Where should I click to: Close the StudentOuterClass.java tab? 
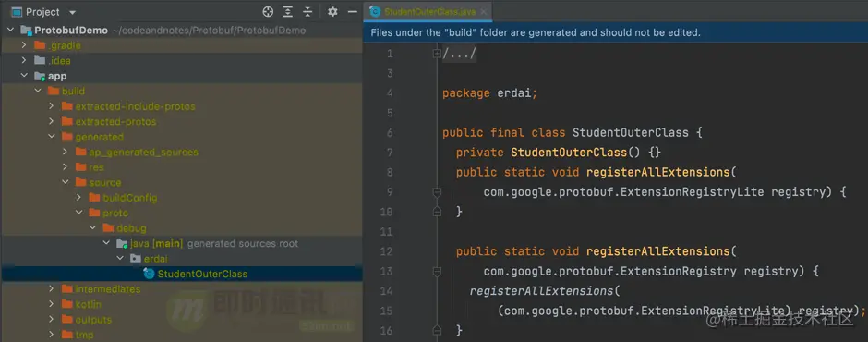(483, 12)
